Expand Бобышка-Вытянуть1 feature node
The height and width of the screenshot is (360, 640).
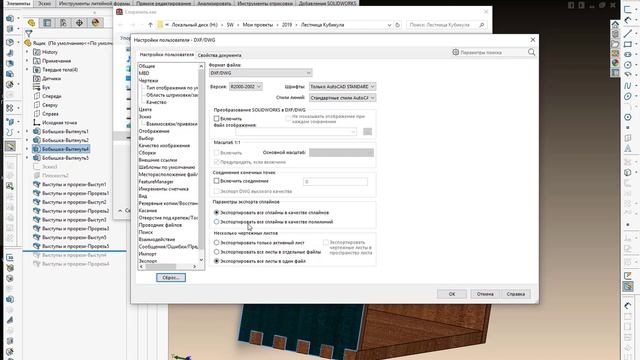(x=27, y=131)
